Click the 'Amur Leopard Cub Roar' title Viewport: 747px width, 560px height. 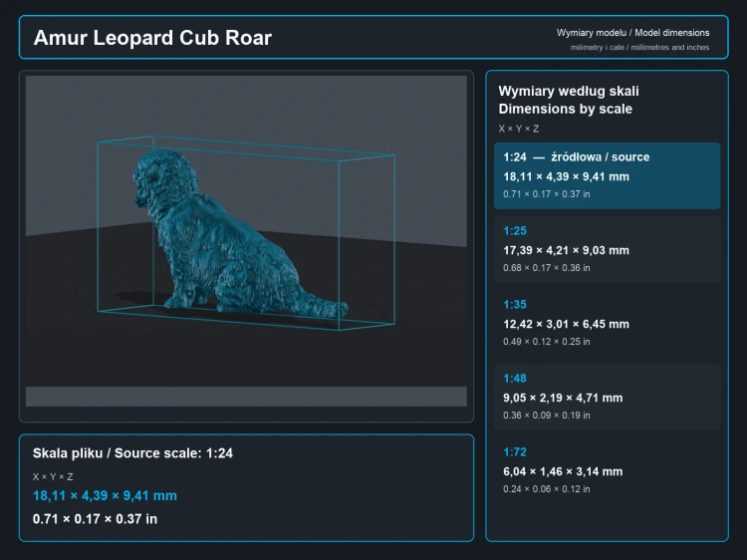pyautogui.click(x=152, y=38)
